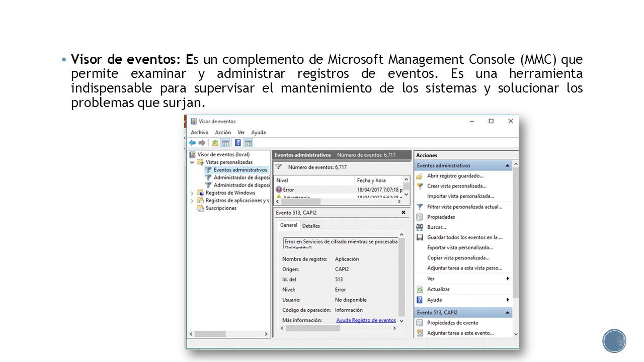Image resolution: width=644 pixels, height=362 pixels.
Task: Open the Ver menu in the menu bar
Action: tap(241, 132)
